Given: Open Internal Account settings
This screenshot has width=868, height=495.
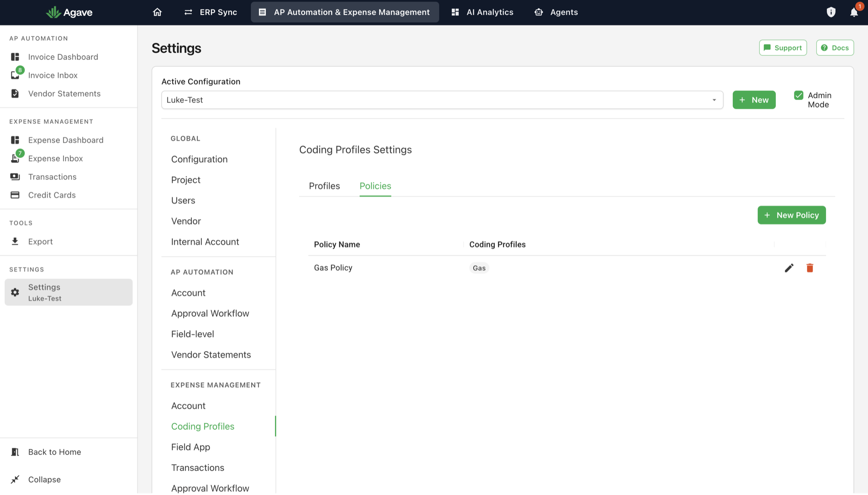Looking at the screenshot, I should [205, 242].
